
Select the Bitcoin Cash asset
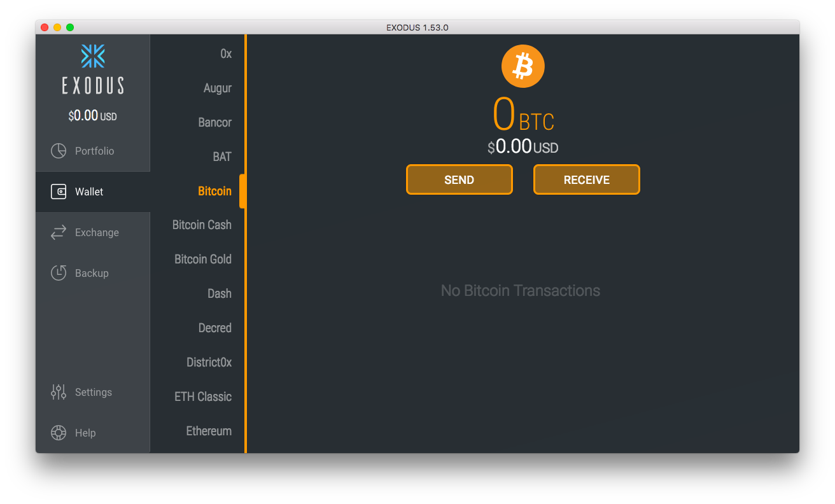pyautogui.click(x=202, y=225)
